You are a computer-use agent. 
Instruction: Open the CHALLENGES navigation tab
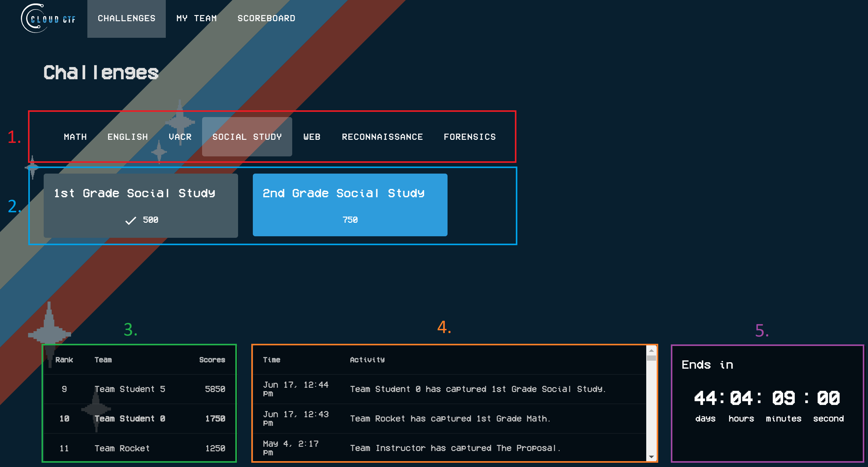pyautogui.click(x=126, y=18)
